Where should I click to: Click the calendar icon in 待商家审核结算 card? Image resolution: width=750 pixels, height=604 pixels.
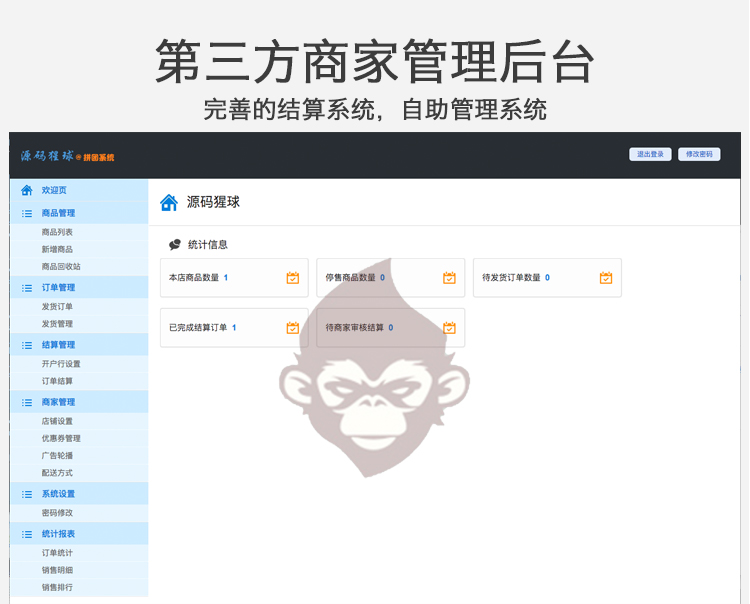[449, 328]
